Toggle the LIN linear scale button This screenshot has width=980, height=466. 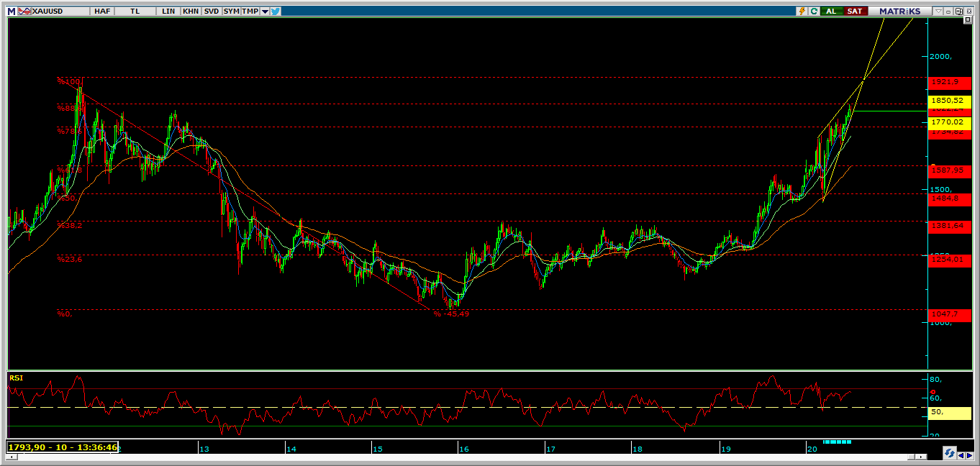pyautogui.click(x=169, y=11)
